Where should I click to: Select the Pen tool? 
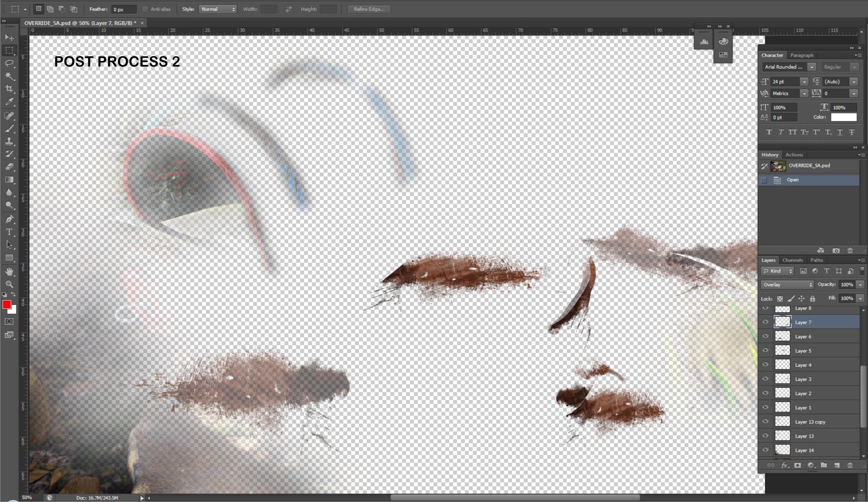click(x=9, y=219)
